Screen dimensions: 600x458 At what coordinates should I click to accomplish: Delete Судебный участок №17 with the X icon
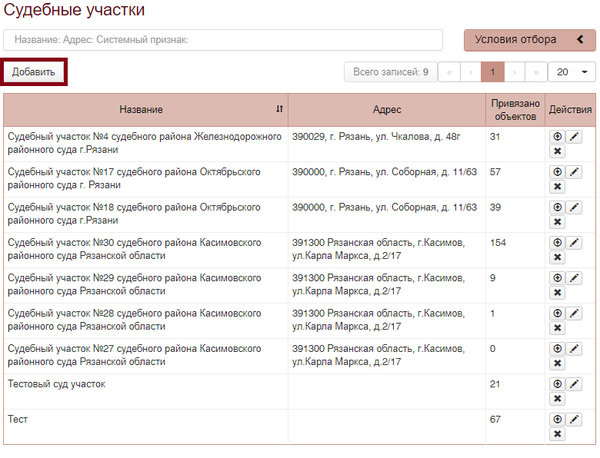557,187
